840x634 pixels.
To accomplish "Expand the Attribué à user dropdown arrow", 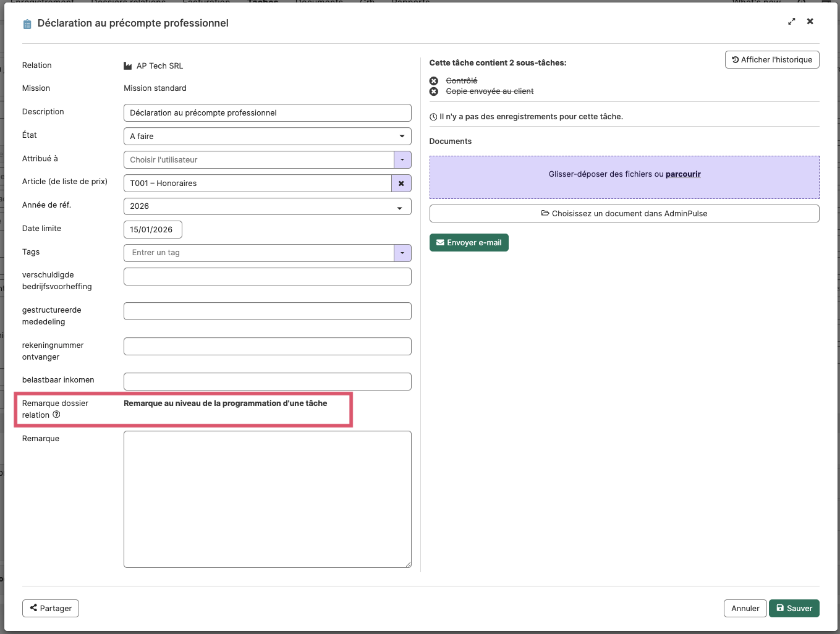I will pos(402,160).
